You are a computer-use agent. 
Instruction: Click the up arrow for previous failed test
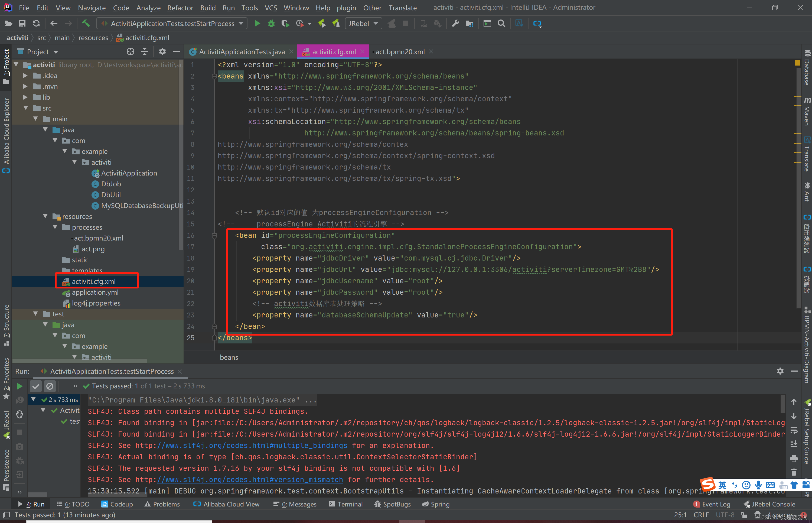(794, 402)
